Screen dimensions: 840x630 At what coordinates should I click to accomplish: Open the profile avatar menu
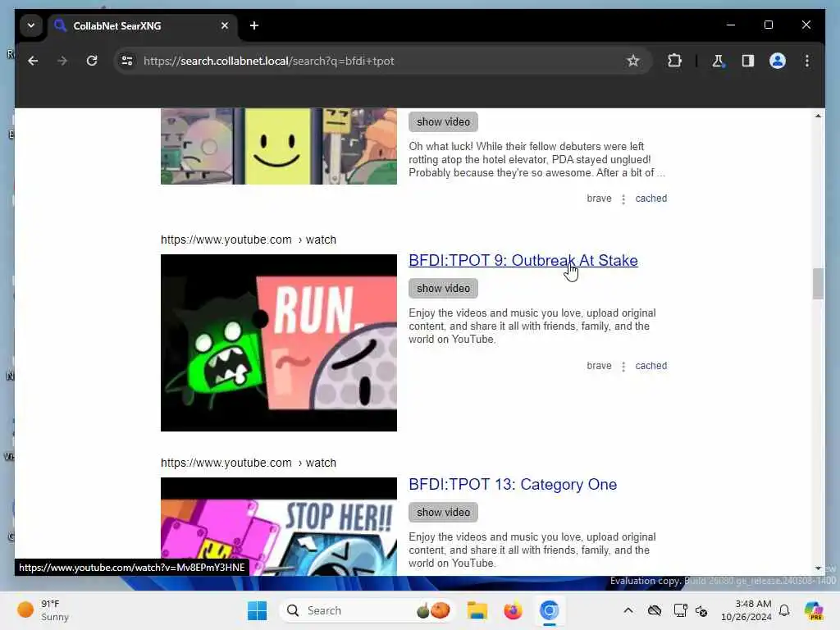778,61
